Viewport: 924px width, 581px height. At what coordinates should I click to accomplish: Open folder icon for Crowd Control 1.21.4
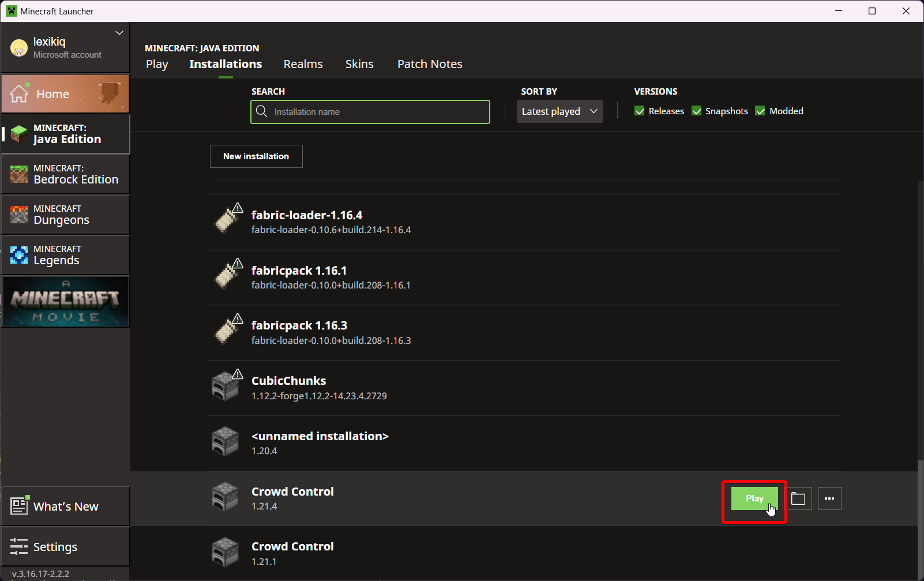pyautogui.click(x=798, y=498)
